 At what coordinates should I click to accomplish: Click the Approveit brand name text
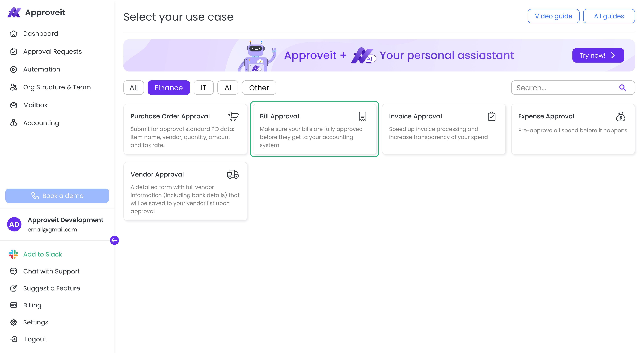coord(45,13)
